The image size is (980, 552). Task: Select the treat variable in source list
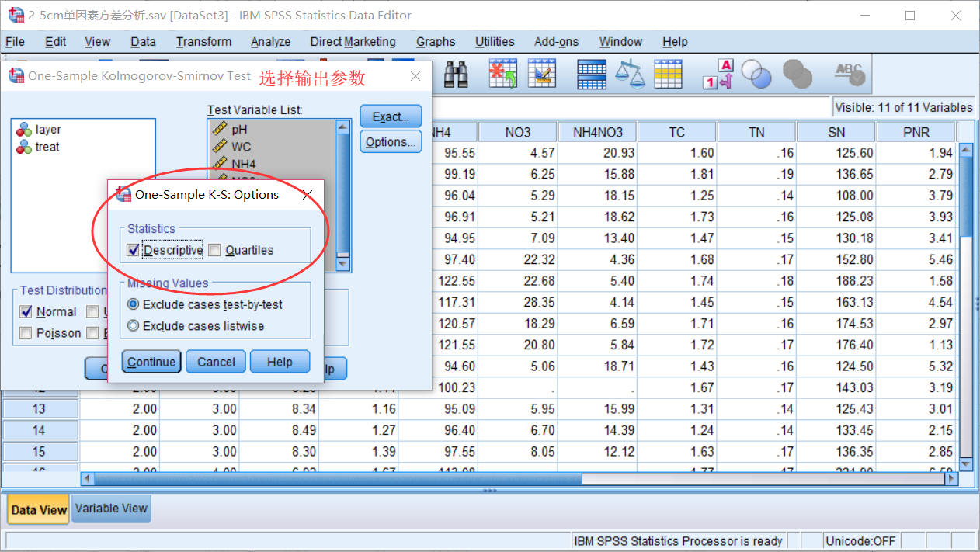(38, 147)
